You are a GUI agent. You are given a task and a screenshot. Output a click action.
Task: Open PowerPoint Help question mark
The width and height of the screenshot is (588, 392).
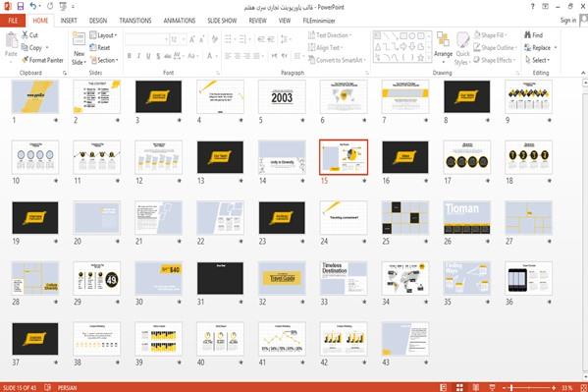coord(532,6)
